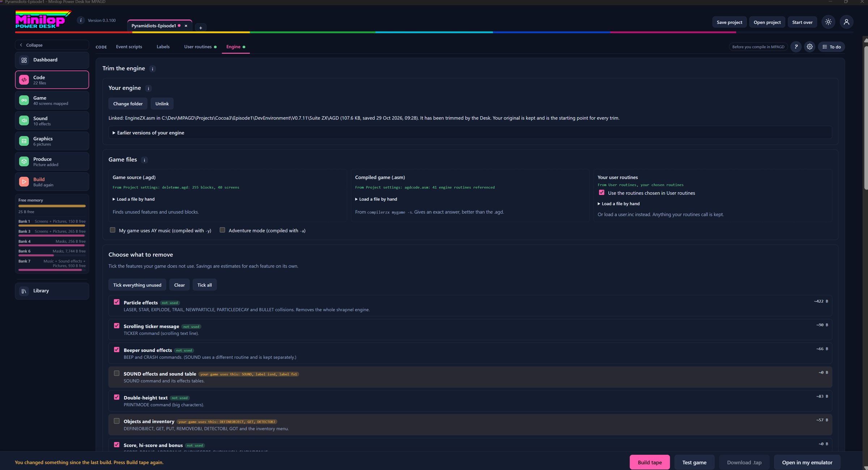Click the pink Build tape button

click(x=650, y=462)
